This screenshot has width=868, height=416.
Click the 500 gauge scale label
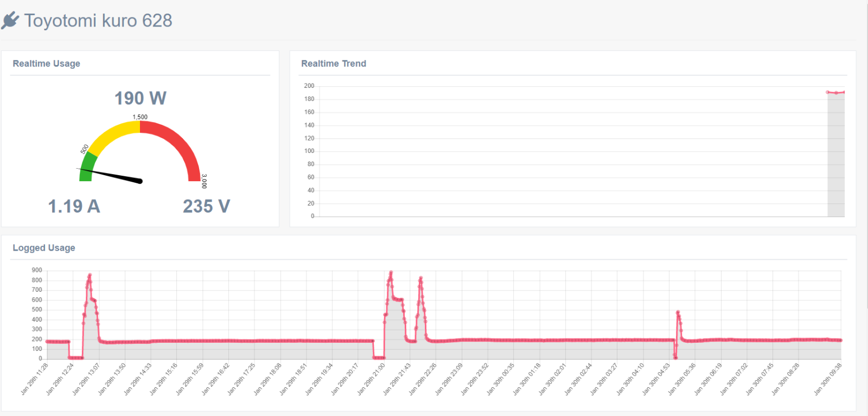(x=85, y=149)
